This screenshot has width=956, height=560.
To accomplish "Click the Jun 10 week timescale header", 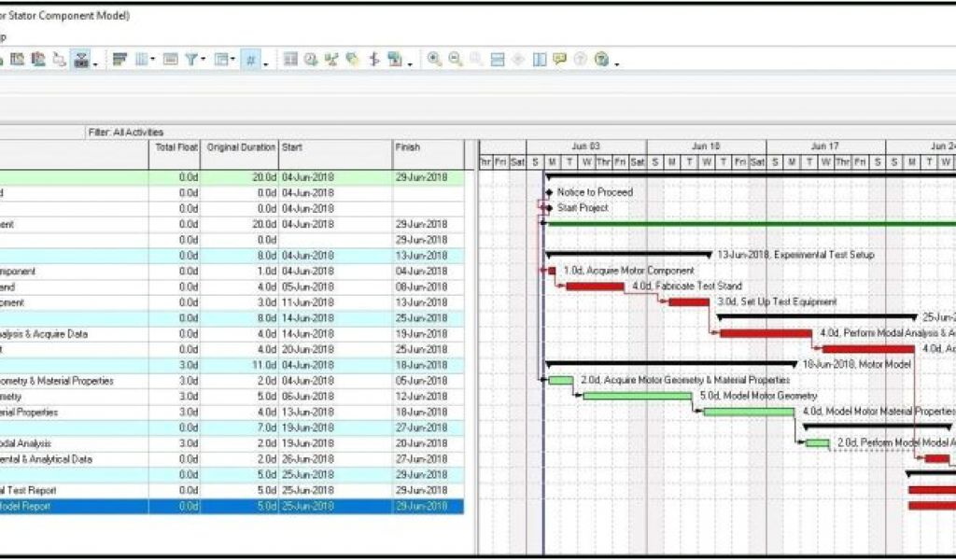I will click(x=706, y=147).
